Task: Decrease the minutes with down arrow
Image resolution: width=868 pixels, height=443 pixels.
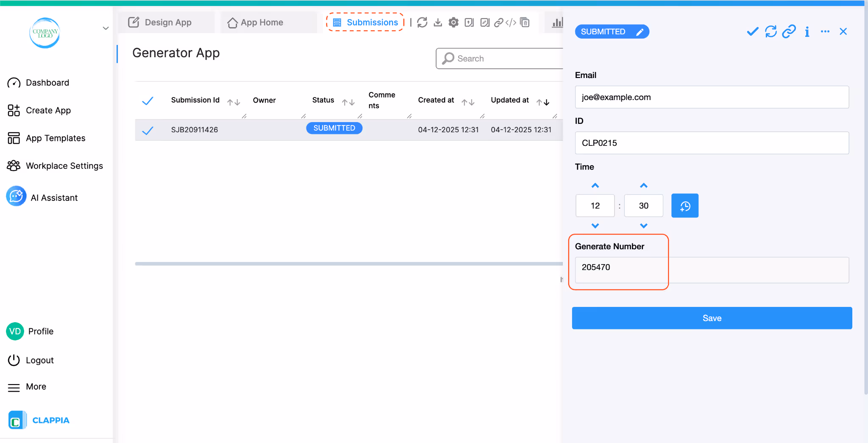Action: pyautogui.click(x=644, y=226)
